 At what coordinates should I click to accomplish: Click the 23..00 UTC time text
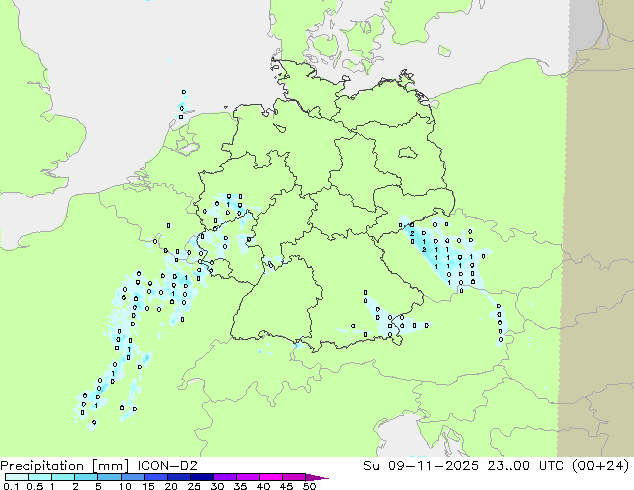pos(527,466)
